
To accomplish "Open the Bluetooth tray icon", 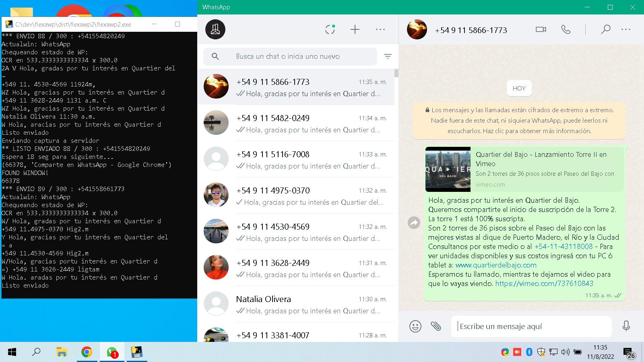I will 529,352.
